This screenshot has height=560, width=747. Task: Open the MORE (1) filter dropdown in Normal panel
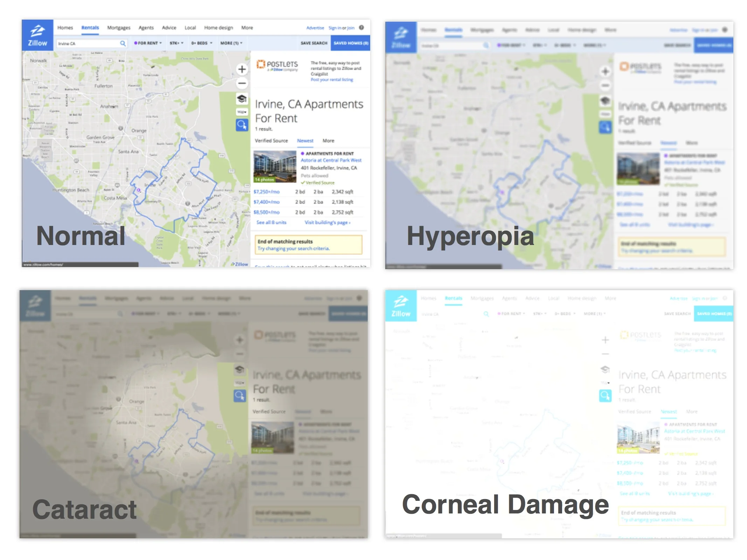231,43
